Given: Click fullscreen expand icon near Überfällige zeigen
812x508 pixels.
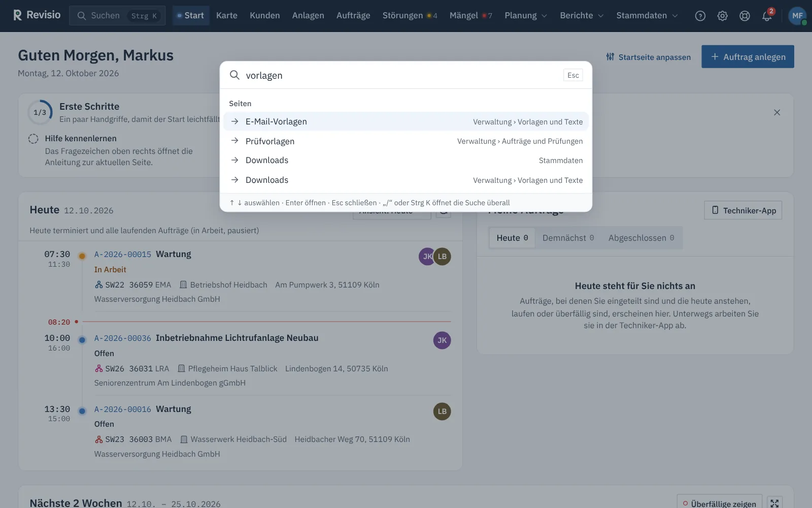Looking at the screenshot, I should point(774,503).
